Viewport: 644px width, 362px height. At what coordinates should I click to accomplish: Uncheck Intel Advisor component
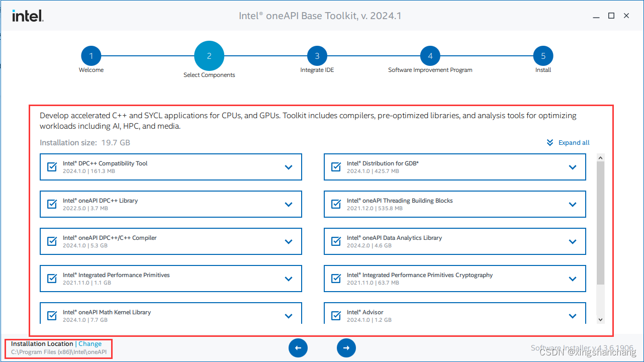coord(336,316)
